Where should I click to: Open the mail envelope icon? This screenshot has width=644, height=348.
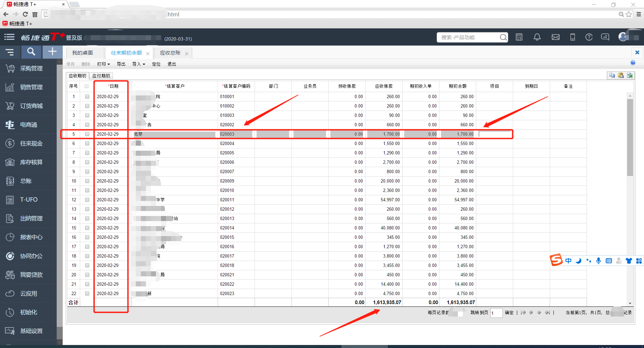click(555, 37)
